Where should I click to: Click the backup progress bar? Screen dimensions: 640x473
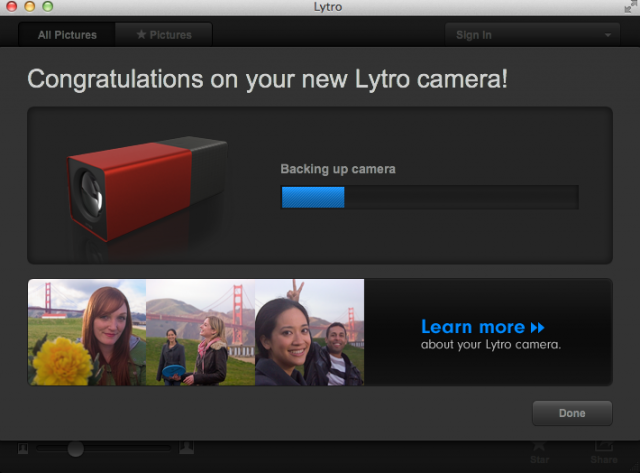(430, 198)
